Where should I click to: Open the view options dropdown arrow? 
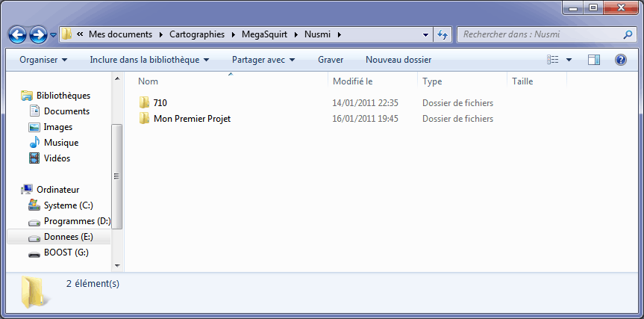tap(569, 60)
